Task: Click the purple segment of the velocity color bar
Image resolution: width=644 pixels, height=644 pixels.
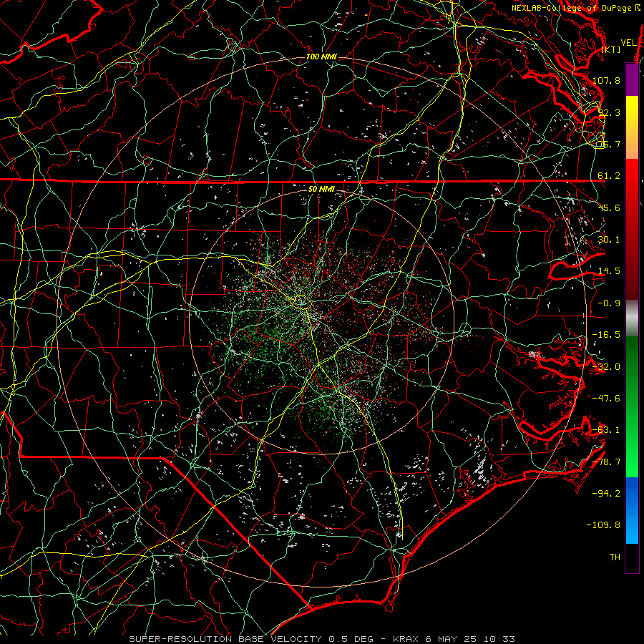Action: (x=632, y=79)
